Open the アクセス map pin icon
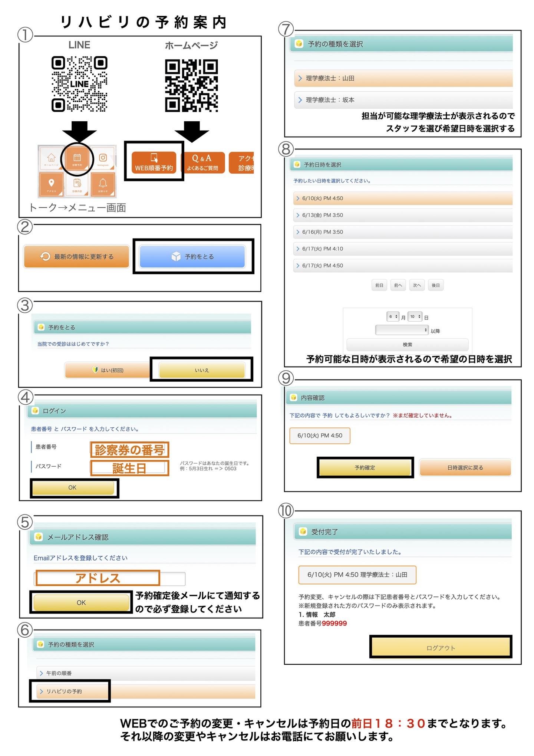The image size is (534, 756). [x=51, y=184]
